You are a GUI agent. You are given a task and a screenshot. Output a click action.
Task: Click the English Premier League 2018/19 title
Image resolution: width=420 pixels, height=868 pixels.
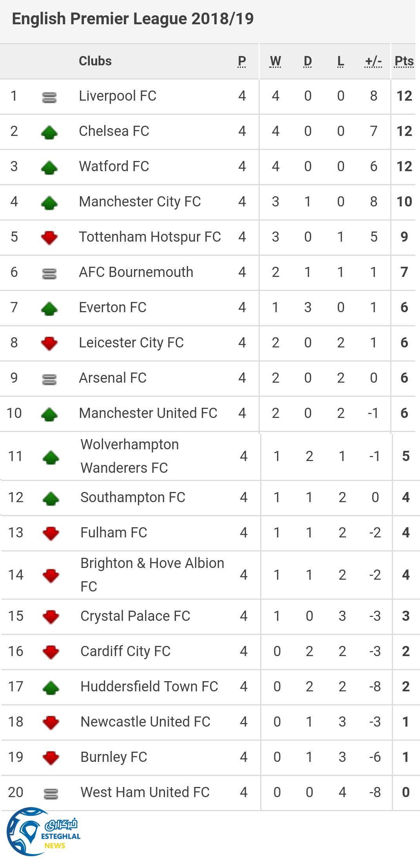click(x=133, y=19)
